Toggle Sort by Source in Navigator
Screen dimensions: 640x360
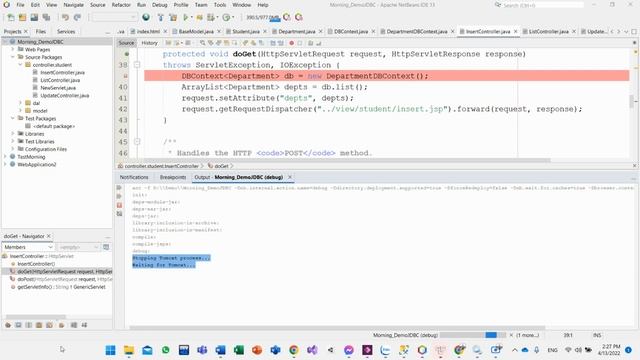click(x=84, y=325)
